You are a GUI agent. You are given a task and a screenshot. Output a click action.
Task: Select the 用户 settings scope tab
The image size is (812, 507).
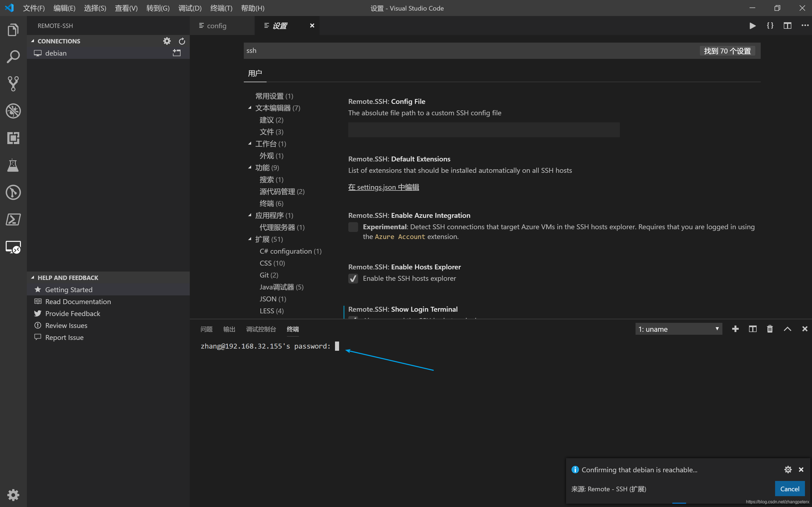pos(255,74)
